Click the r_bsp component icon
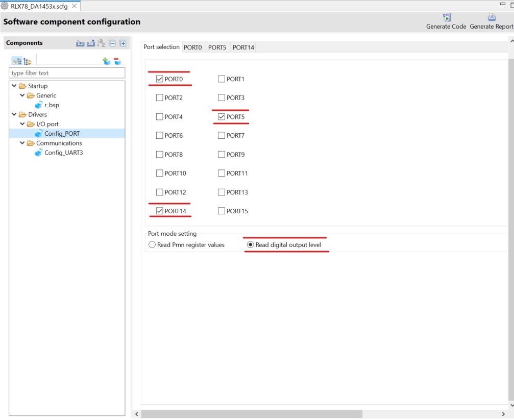The image size is (514, 420). (x=39, y=105)
